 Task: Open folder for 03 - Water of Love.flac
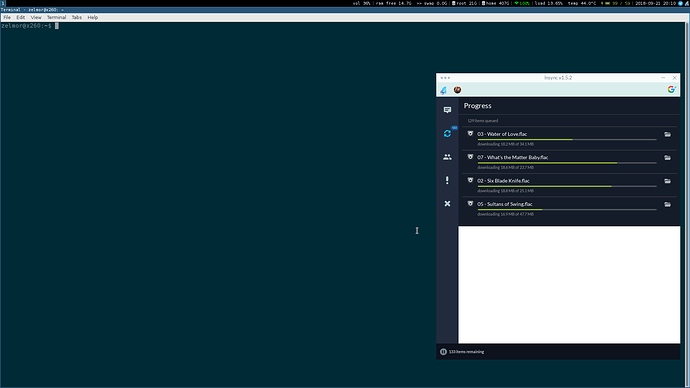(x=668, y=134)
